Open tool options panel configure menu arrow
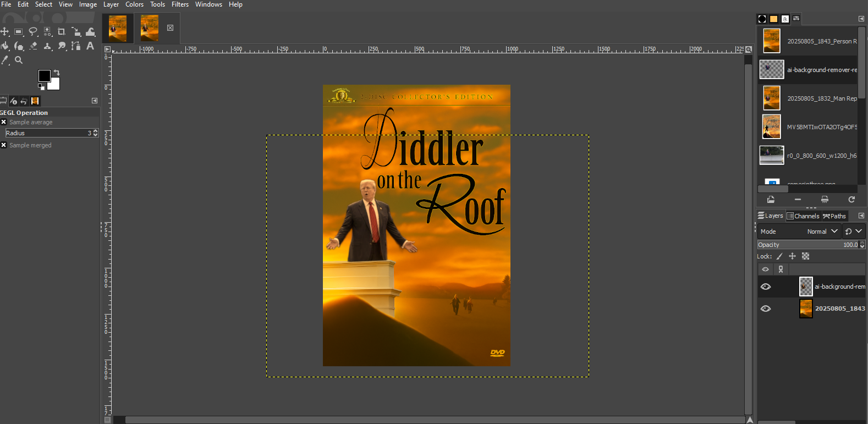This screenshot has width=868, height=424. click(x=95, y=101)
